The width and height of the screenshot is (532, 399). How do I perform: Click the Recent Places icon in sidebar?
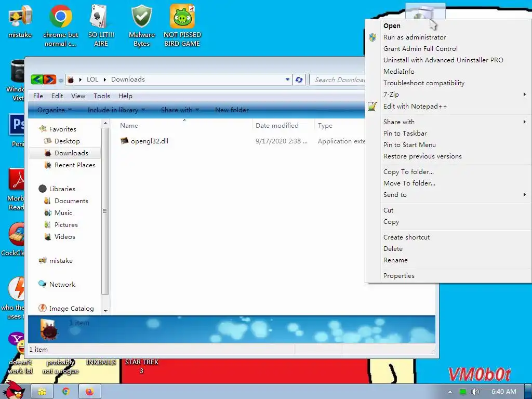tap(48, 165)
